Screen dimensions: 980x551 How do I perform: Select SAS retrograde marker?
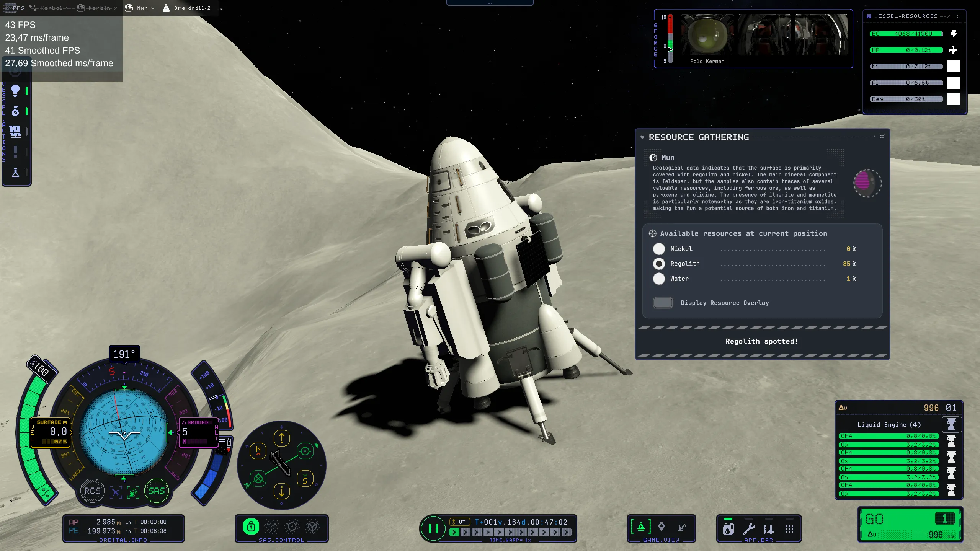click(x=258, y=479)
